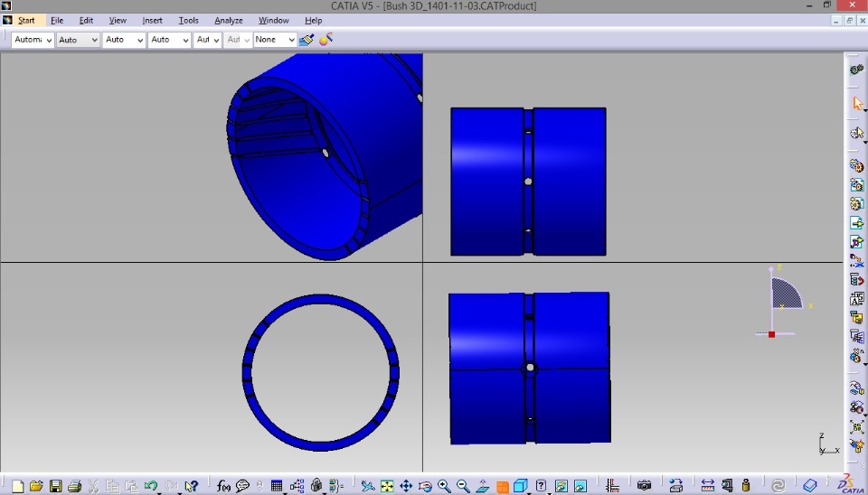Image resolution: width=868 pixels, height=495 pixels.
Task: Toggle the Hide/Show swap visible space icon
Action: pyautogui.click(x=580, y=486)
